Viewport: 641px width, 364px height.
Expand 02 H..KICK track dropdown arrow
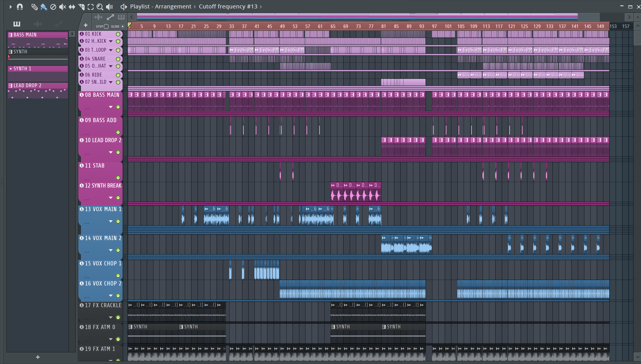click(x=111, y=41)
